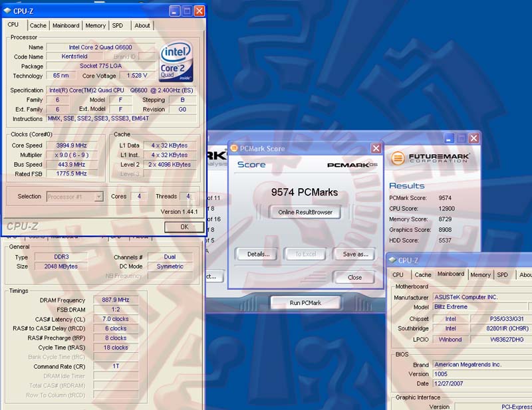Select CPU tab in top CPU-Z window
The height and width of the screenshot is (410, 532).
(x=13, y=25)
